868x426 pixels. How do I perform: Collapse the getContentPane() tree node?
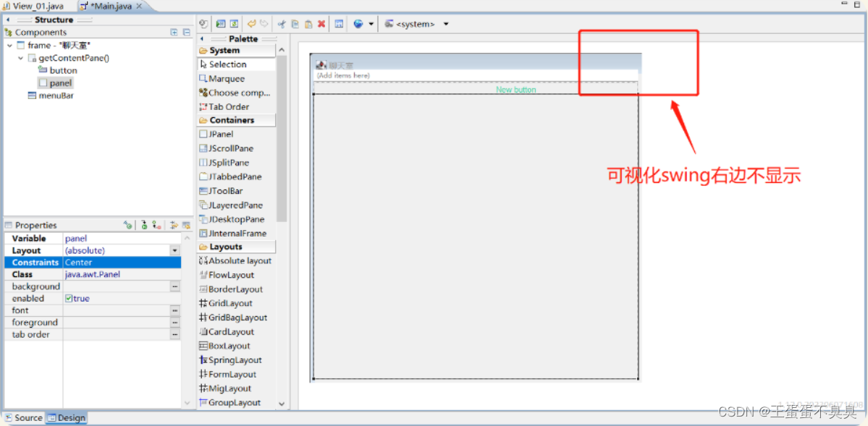20,58
